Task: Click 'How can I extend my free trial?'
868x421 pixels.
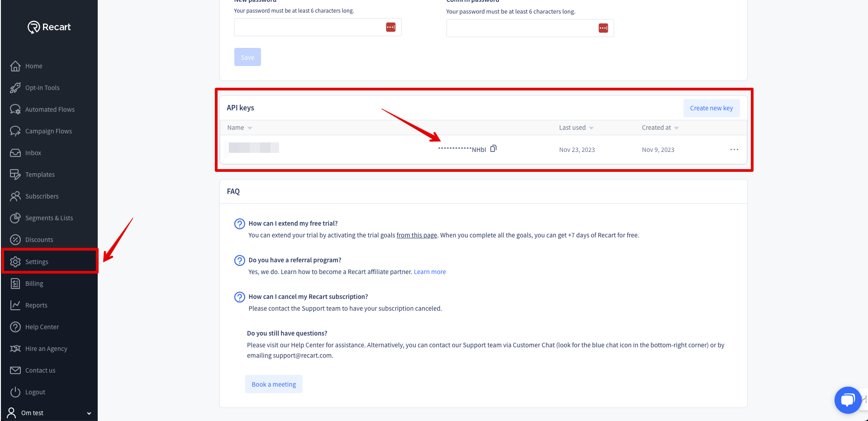Action: point(293,223)
